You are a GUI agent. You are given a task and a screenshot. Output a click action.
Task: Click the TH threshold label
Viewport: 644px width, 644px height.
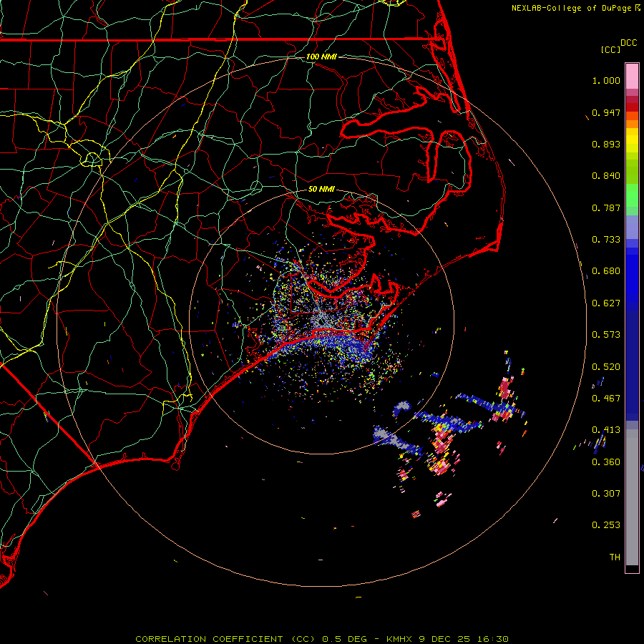[615, 557]
